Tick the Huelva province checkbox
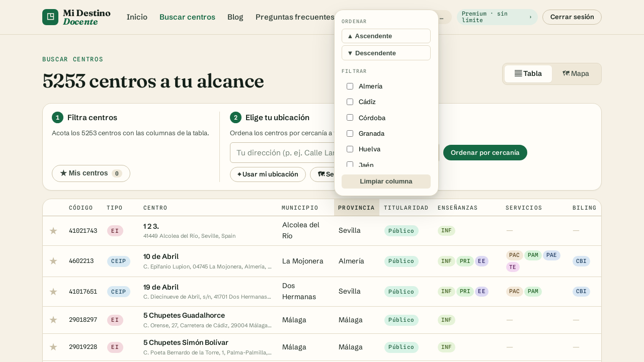Screen dimensions: 644x362 click(x=350, y=149)
